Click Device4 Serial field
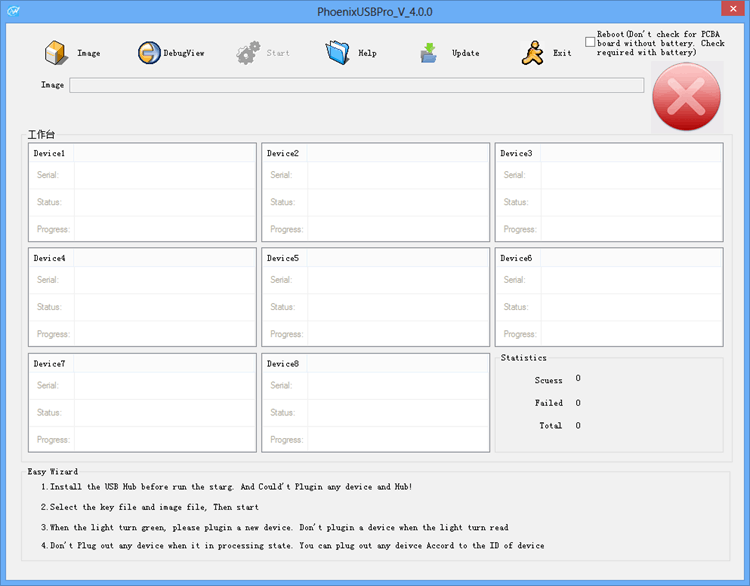The height and width of the screenshot is (586, 750). pos(165,280)
